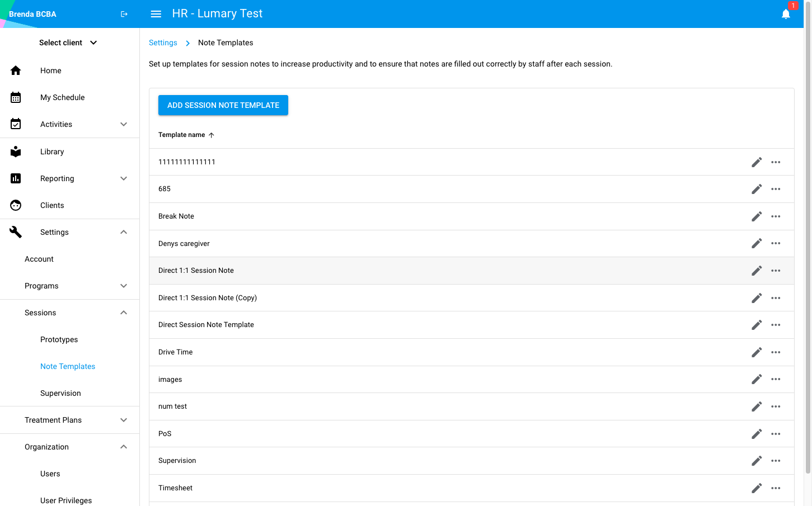Click the Settings breadcrumb link

[163, 42]
